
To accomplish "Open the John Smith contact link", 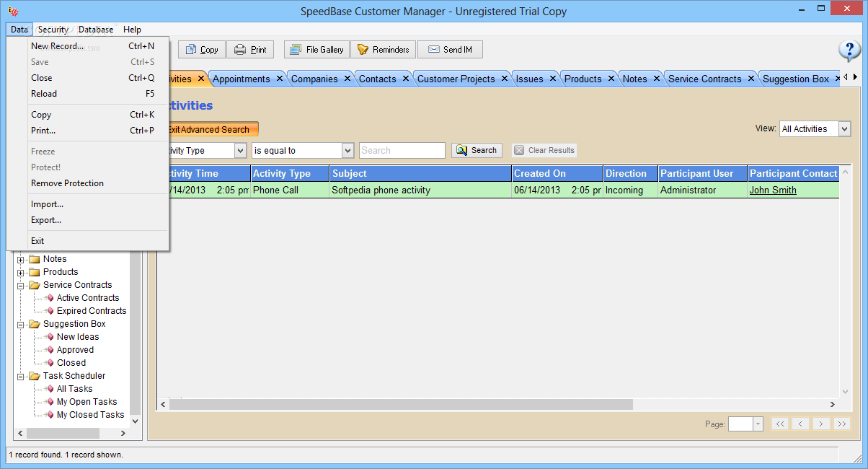I will tap(773, 190).
